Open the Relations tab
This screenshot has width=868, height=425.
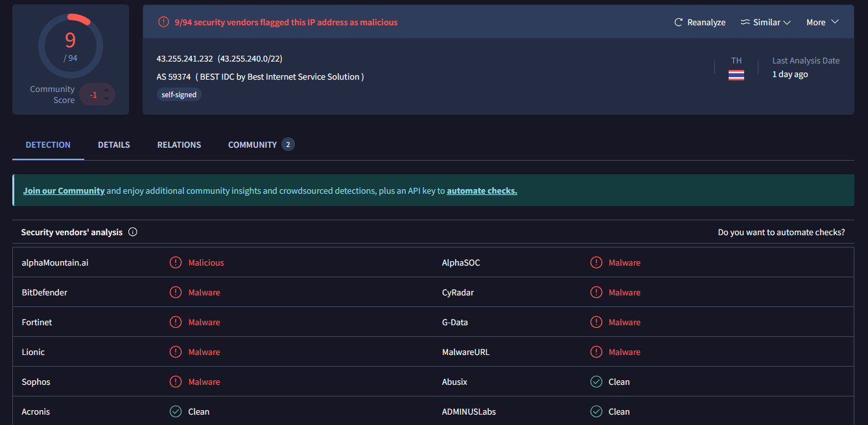179,144
